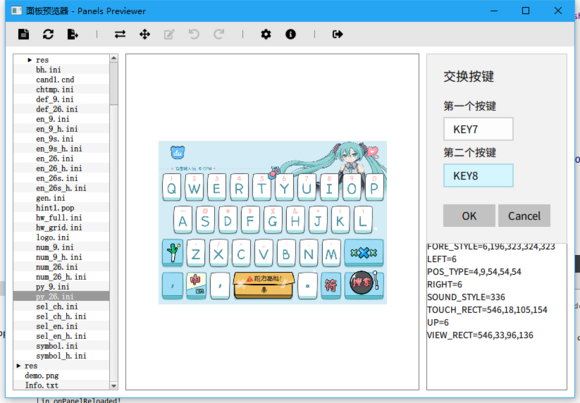580x403 pixels.
Task: Click the exit sign-out icon
Action: [x=337, y=34]
